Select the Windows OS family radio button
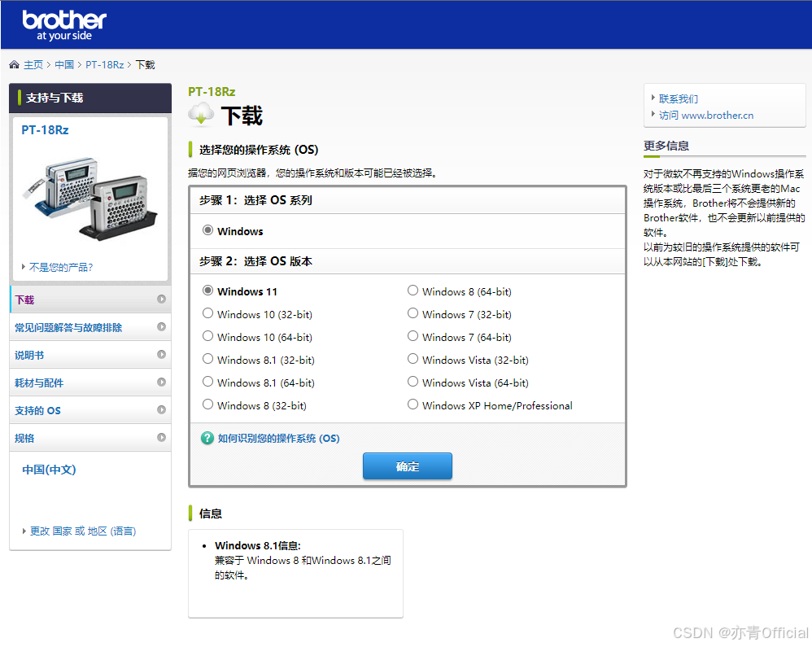Viewport: 812px width, 647px height. pyautogui.click(x=207, y=230)
